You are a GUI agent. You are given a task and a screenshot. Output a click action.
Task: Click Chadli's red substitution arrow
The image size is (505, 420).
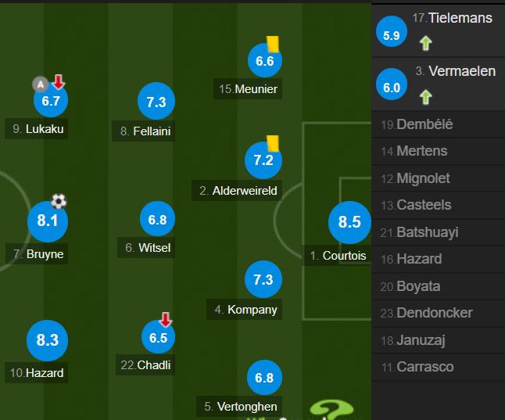point(166,319)
